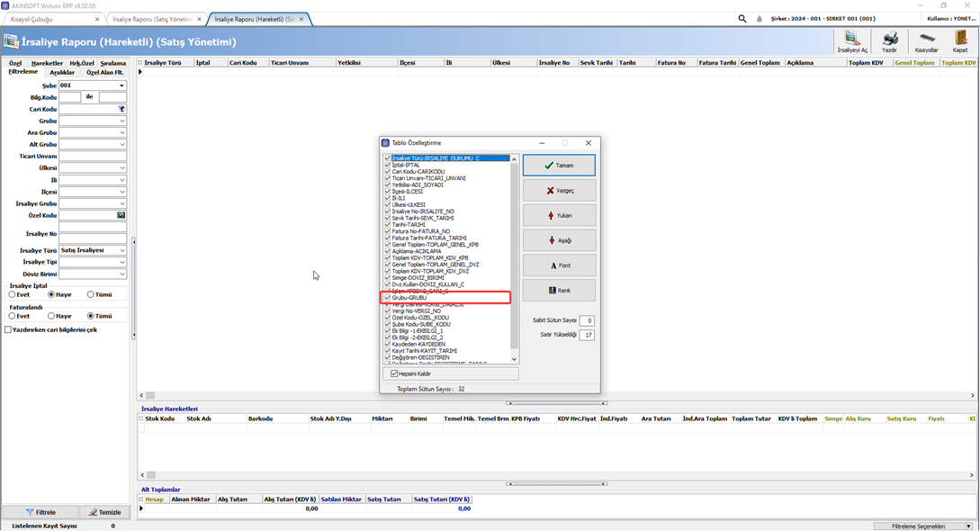980x531 pixels.
Task: Open the İrsaliyeyi Aç toolbar icon
Action: click(x=852, y=41)
